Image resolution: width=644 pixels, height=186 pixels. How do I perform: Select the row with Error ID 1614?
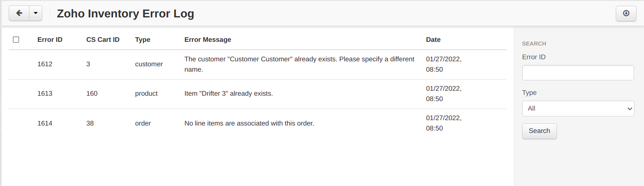tap(257, 123)
